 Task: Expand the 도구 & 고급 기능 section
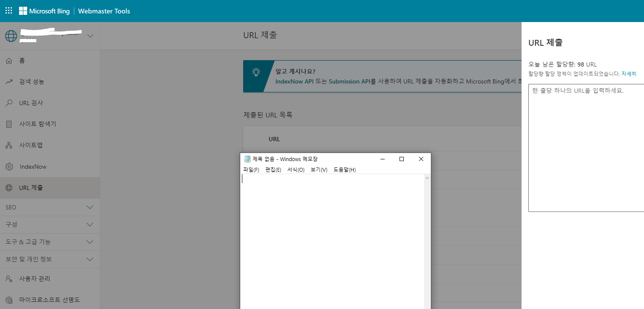pyautogui.click(x=50, y=242)
